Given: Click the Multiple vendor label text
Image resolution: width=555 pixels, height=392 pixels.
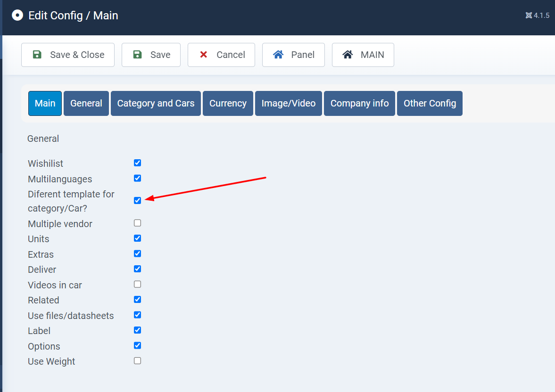Looking at the screenshot, I should (x=60, y=224).
